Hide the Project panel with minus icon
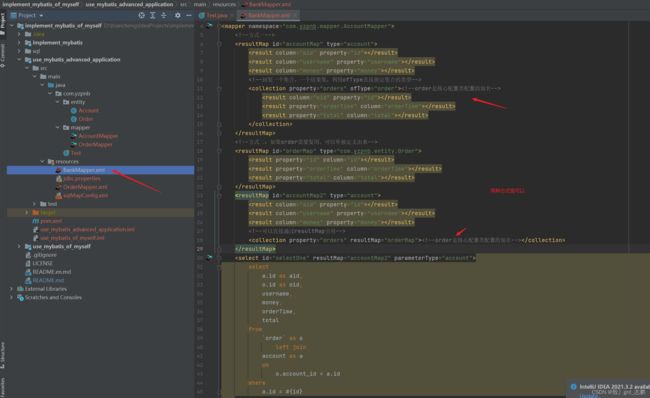650x398 pixels. pos(189,15)
